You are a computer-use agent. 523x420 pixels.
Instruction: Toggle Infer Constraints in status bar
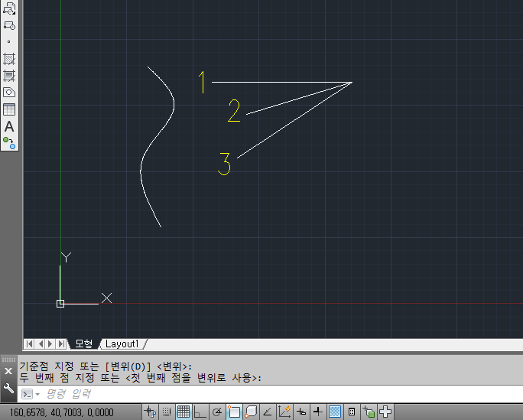(x=150, y=412)
